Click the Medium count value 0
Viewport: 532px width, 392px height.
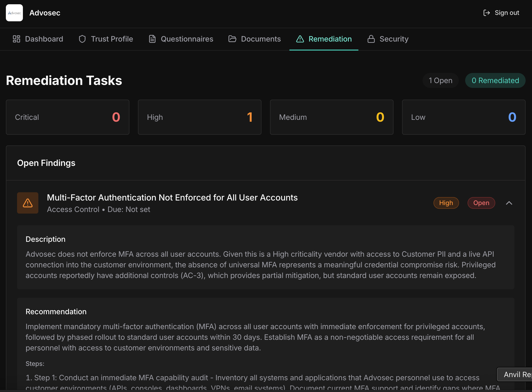point(380,117)
